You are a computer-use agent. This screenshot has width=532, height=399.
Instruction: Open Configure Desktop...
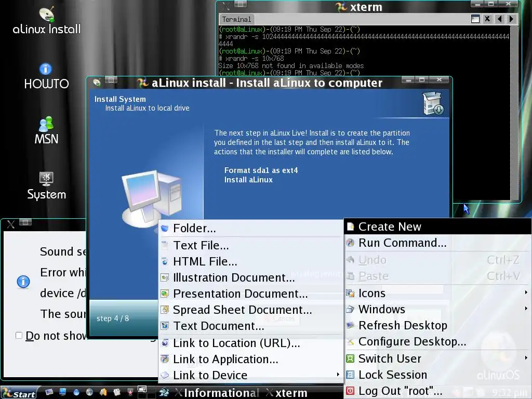tap(437, 341)
